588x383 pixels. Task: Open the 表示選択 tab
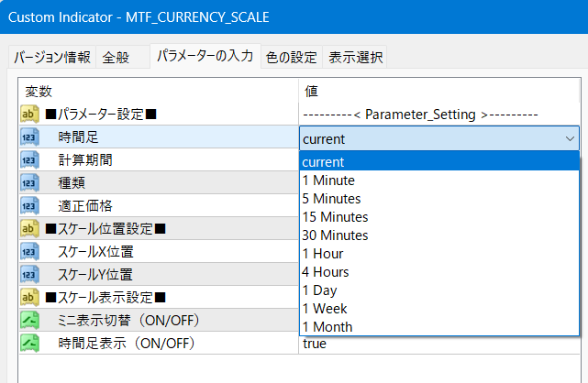[355, 58]
